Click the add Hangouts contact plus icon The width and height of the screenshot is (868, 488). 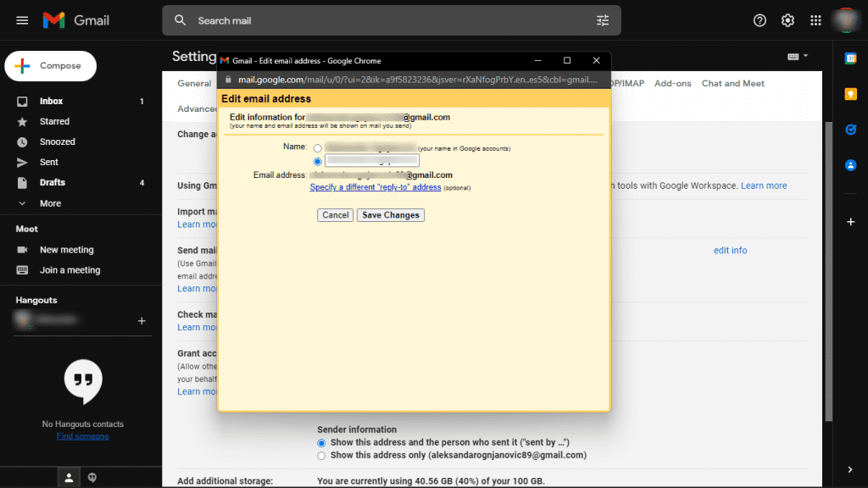pyautogui.click(x=142, y=321)
